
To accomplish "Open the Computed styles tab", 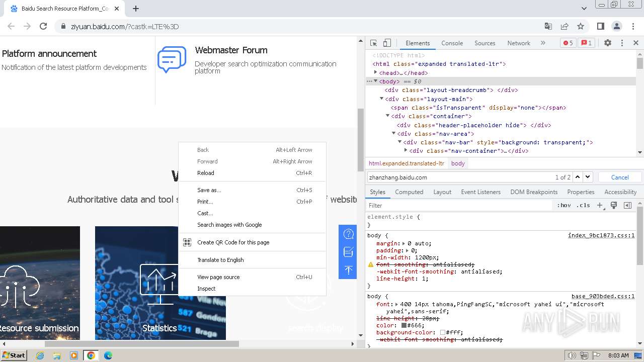I will coord(409,192).
